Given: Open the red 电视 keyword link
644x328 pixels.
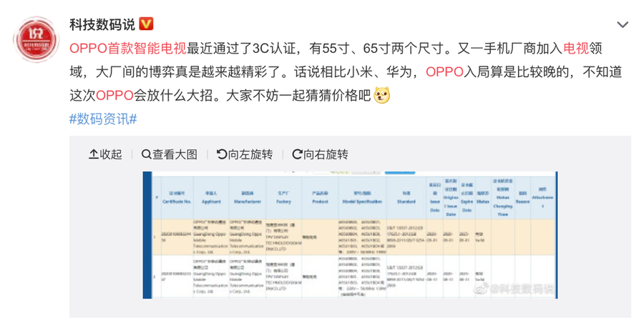Looking at the screenshot, I should coord(576,49).
